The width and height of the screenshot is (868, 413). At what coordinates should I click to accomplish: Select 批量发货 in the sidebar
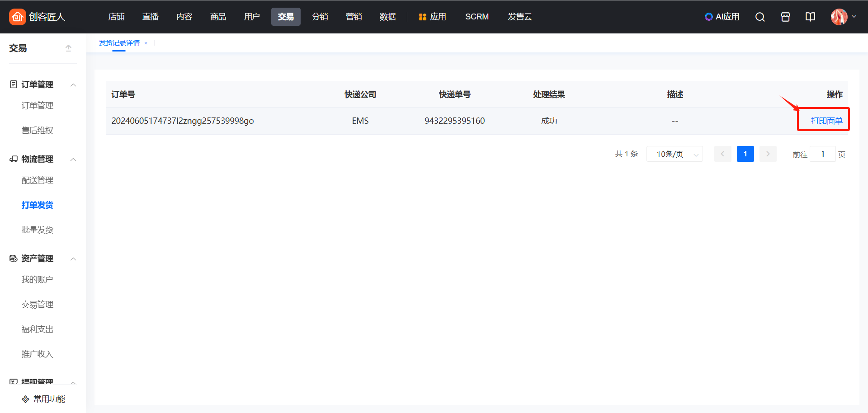tap(37, 230)
